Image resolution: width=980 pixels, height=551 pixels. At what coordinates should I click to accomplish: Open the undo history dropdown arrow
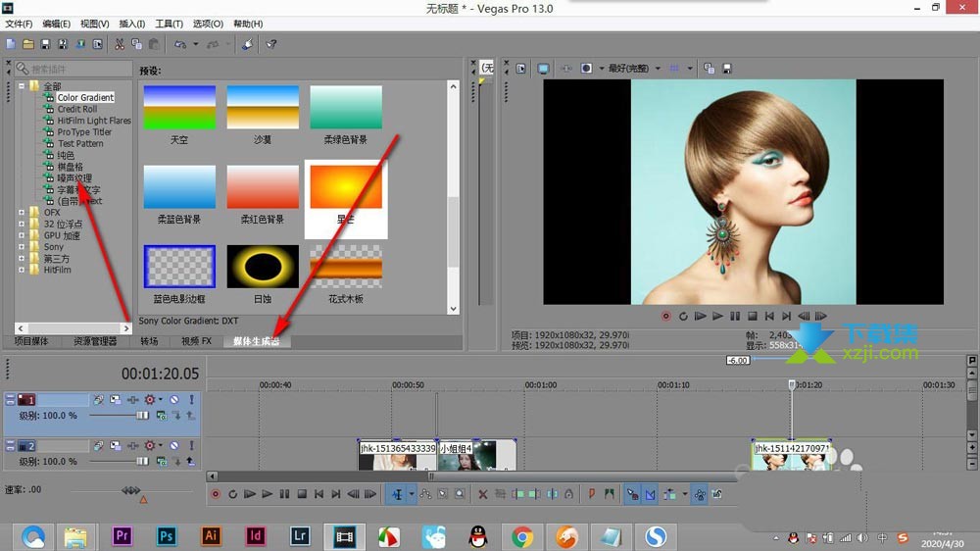196,44
